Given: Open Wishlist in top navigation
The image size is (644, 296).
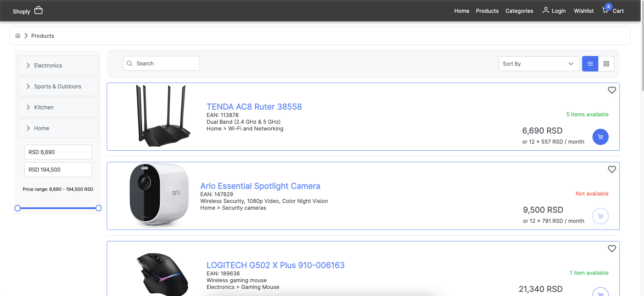Looking at the screenshot, I should 584,11.
